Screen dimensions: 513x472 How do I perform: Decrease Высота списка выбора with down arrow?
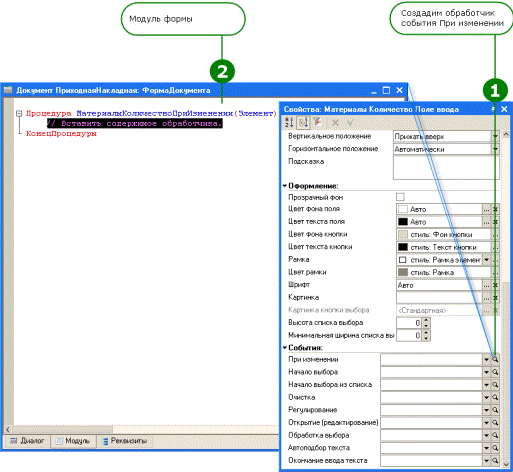(426, 326)
